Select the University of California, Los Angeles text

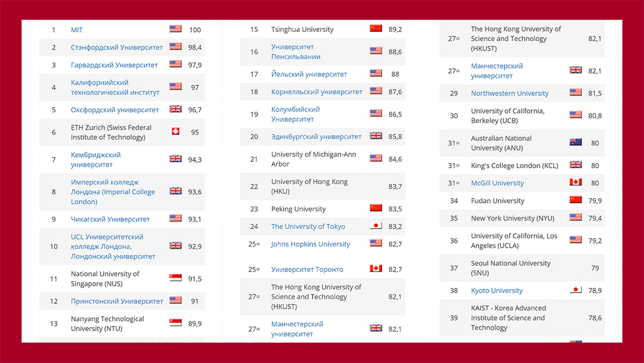[514, 241]
